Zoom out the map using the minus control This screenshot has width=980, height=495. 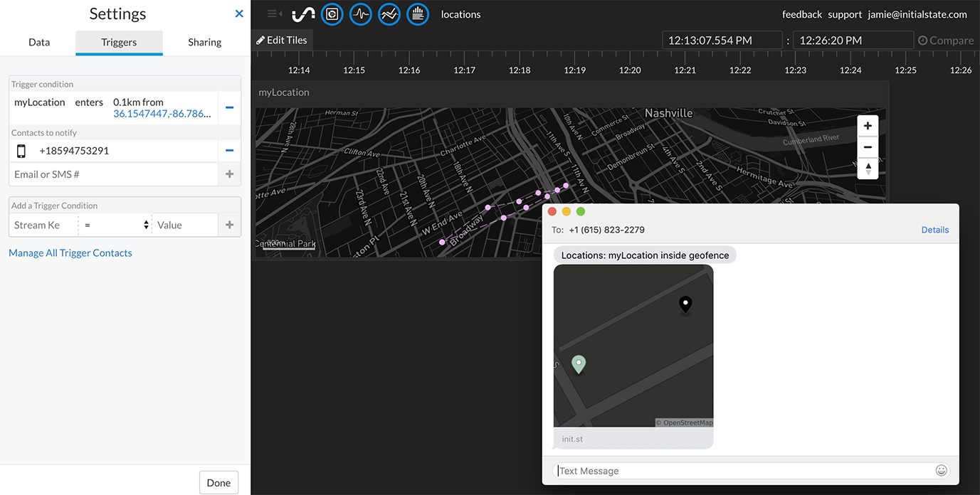click(868, 147)
